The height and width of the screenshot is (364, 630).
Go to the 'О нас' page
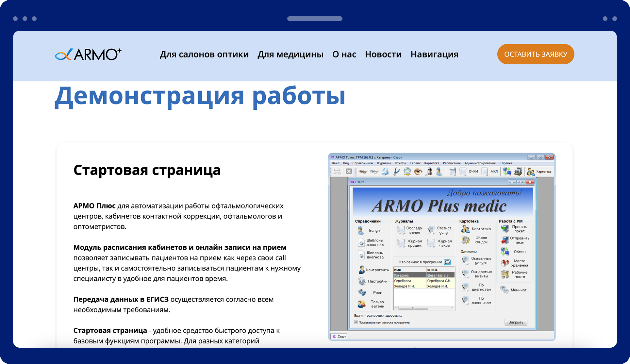(344, 54)
